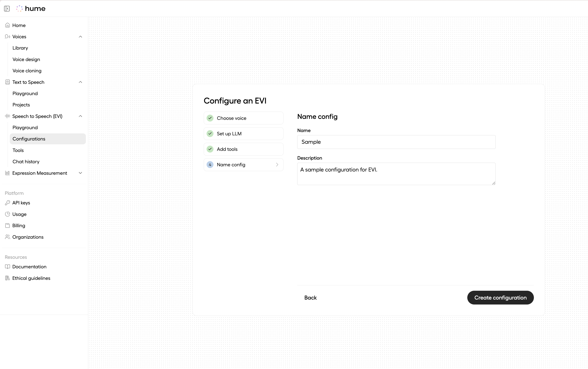
Task: Collapse the Text to Speech section
Action: coord(80,82)
